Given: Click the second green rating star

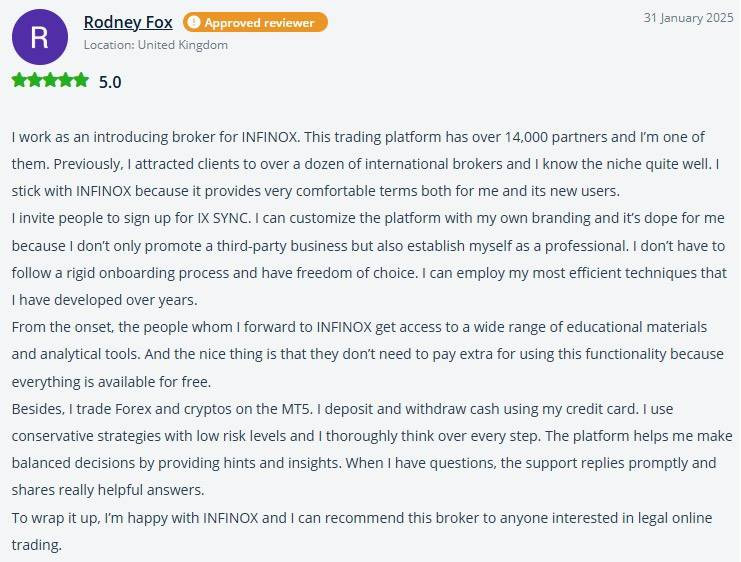Looking at the screenshot, I should click(x=35, y=81).
